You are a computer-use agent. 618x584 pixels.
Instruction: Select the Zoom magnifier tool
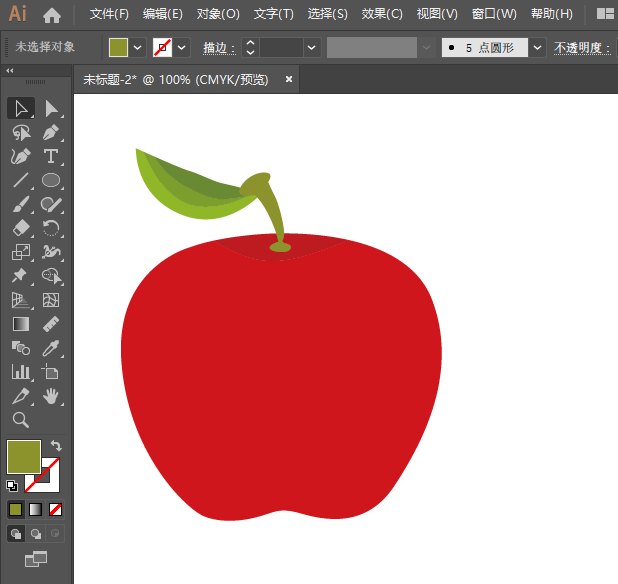click(x=20, y=420)
